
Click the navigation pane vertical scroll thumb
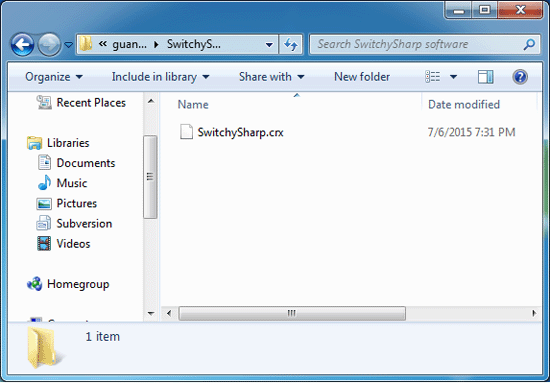click(150, 177)
